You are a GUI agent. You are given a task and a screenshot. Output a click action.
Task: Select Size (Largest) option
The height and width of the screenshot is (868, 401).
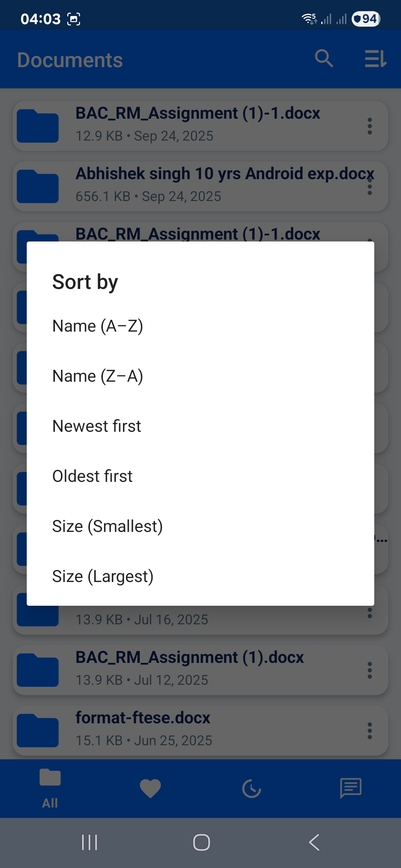[x=103, y=576]
